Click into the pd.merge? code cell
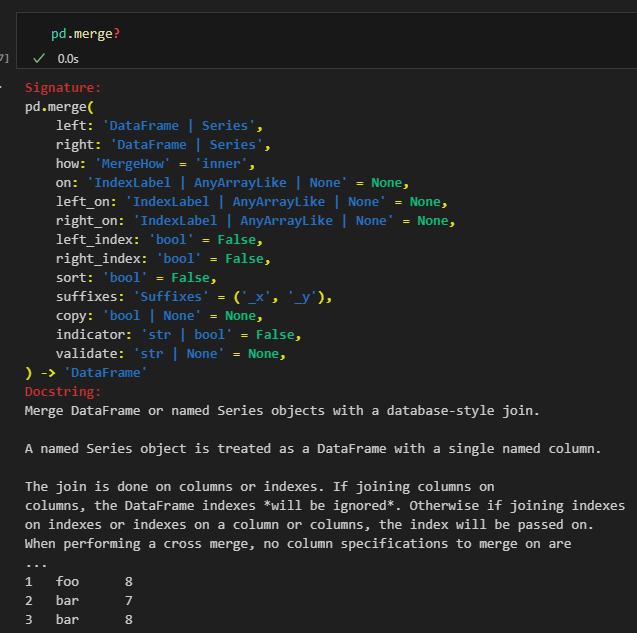Screen dimensions: 637x633 tap(327, 40)
